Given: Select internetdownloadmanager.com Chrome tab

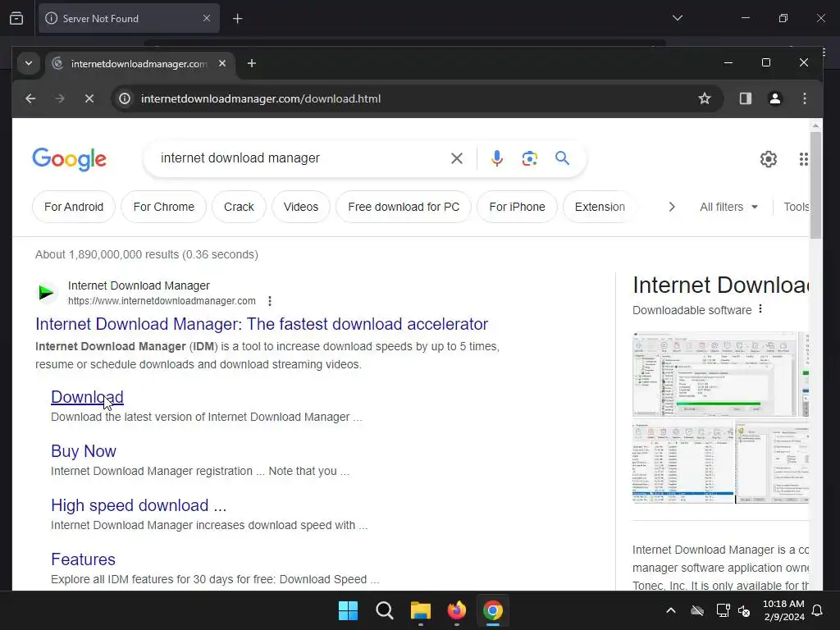Looking at the screenshot, I should point(139,64).
